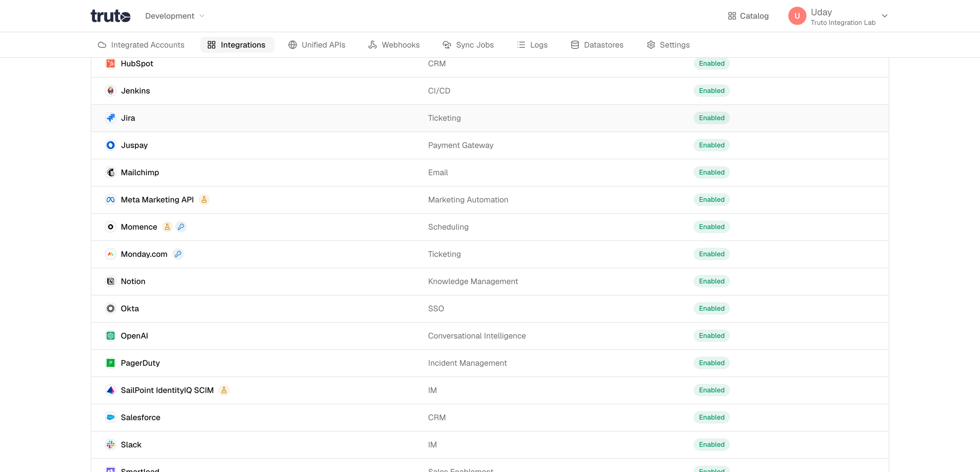Open the Development environment dropdown
Viewport: 980px width, 472px height.
click(175, 16)
